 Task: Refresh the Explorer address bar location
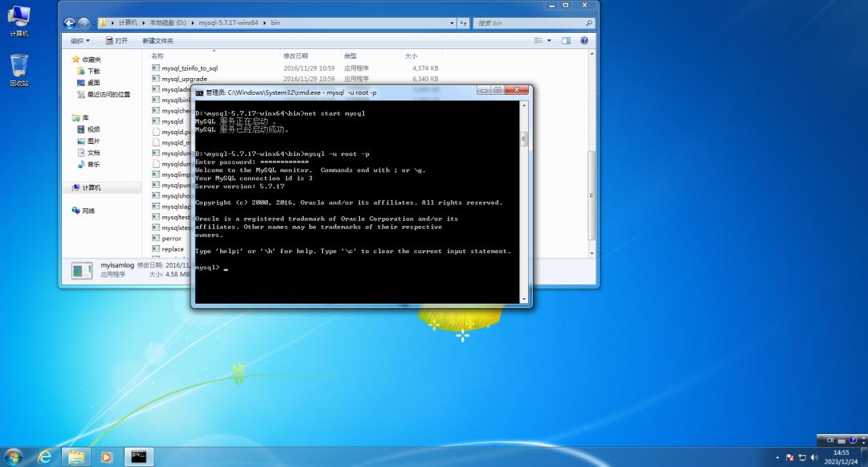pyautogui.click(x=464, y=23)
